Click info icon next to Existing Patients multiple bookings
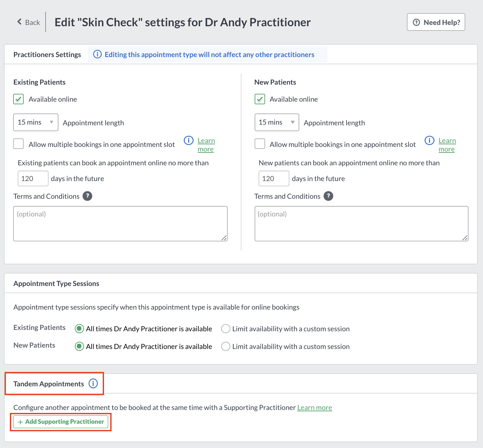Viewport: 483px width, 448px height. [x=189, y=140]
